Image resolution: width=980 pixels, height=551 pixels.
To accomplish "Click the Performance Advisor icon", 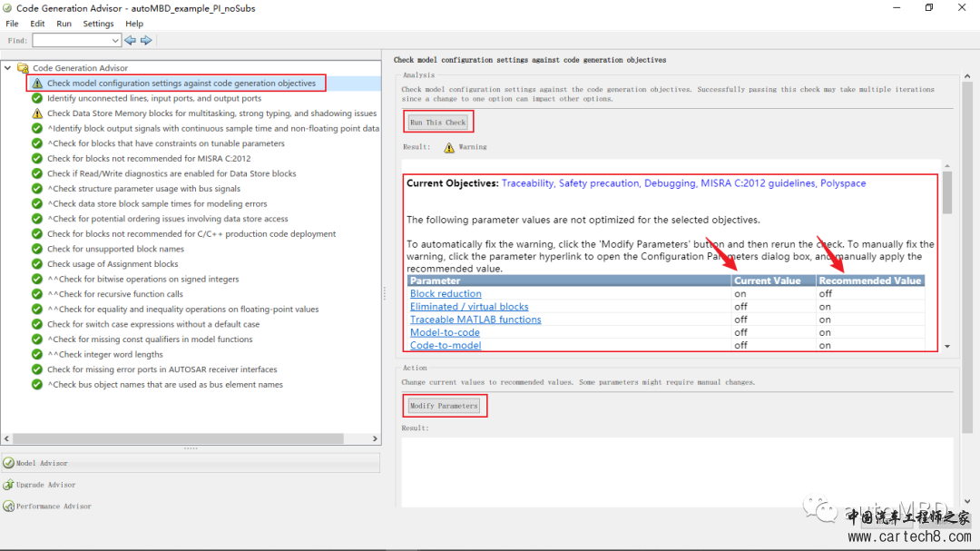I will pos(9,506).
